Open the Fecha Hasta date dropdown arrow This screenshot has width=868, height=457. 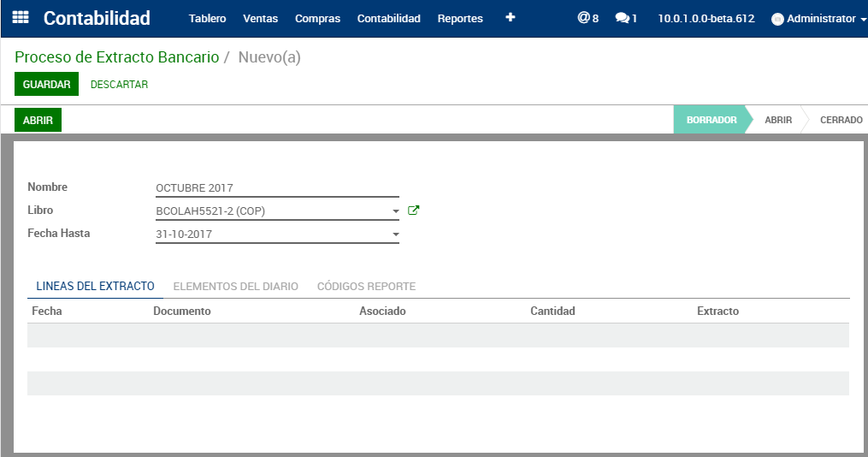(395, 234)
